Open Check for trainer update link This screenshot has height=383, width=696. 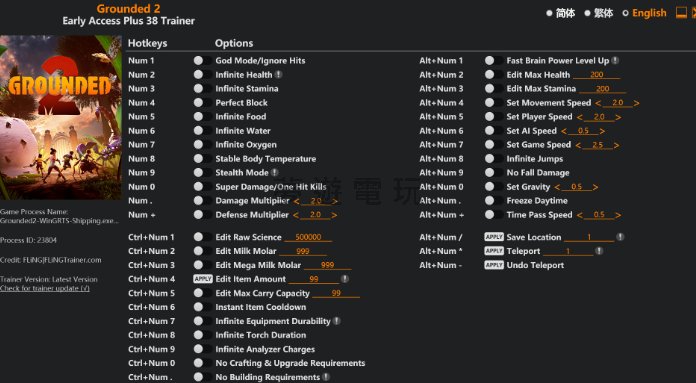click(x=45, y=288)
